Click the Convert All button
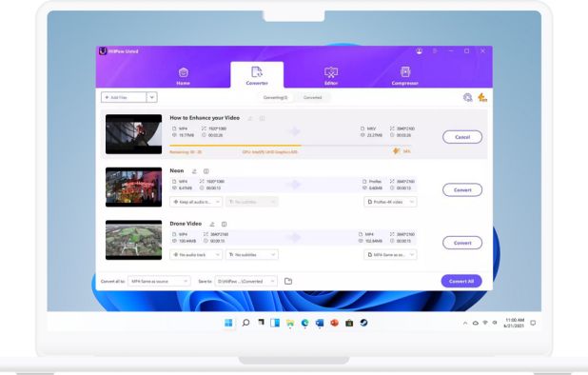 (x=461, y=281)
